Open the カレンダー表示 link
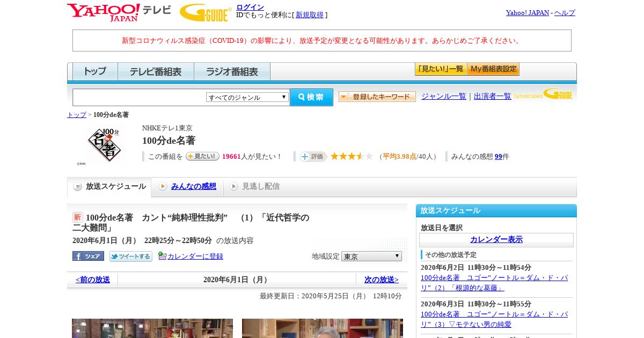 [496, 239]
